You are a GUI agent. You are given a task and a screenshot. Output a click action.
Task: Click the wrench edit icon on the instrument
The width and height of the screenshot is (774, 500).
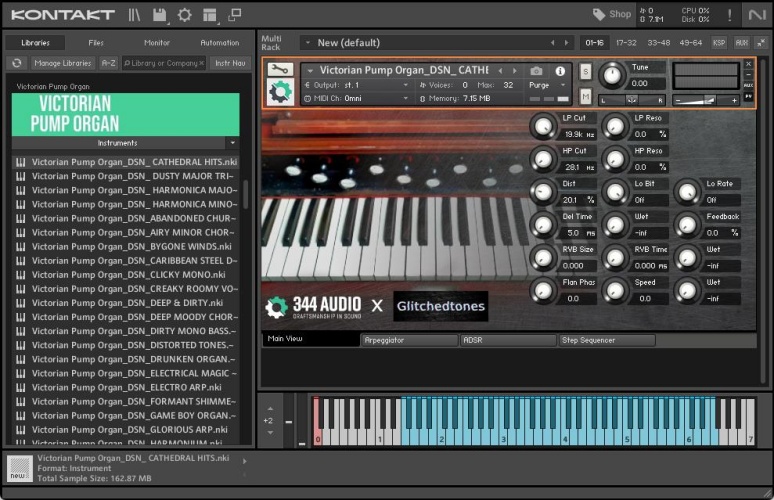[280, 70]
